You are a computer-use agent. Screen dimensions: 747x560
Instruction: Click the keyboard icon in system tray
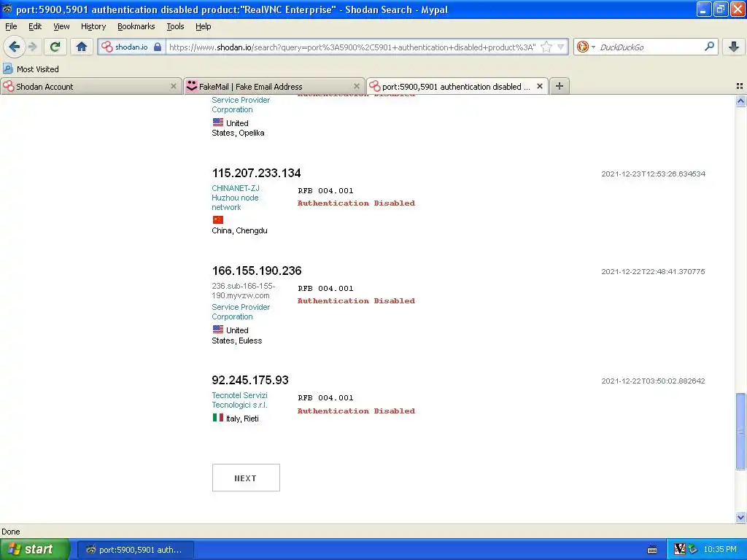pyautogui.click(x=652, y=550)
